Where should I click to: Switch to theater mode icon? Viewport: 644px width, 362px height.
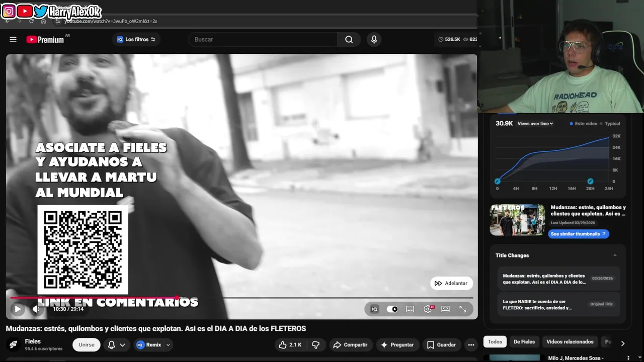tap(445, 309)
